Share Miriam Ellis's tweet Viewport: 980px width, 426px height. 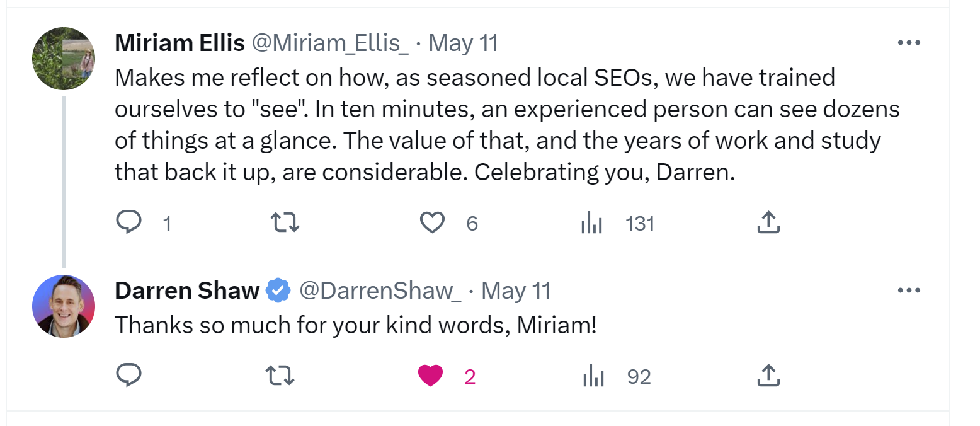click(x=768, y=222)
